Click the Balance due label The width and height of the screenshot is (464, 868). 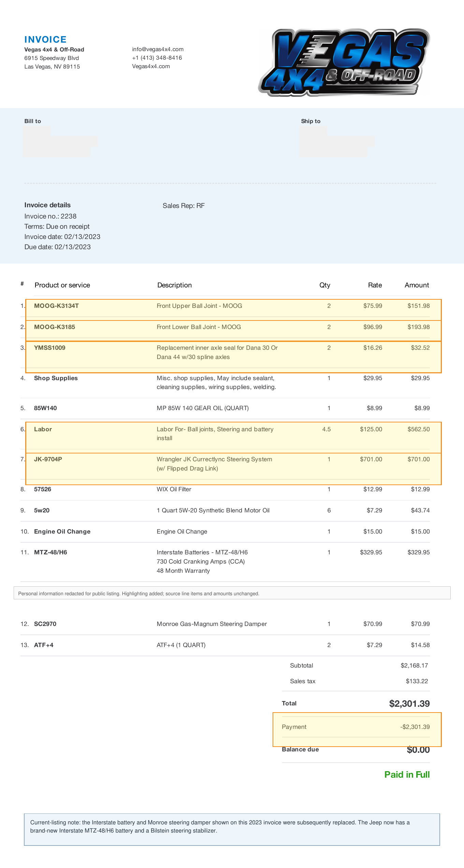[x=300, y=749]
